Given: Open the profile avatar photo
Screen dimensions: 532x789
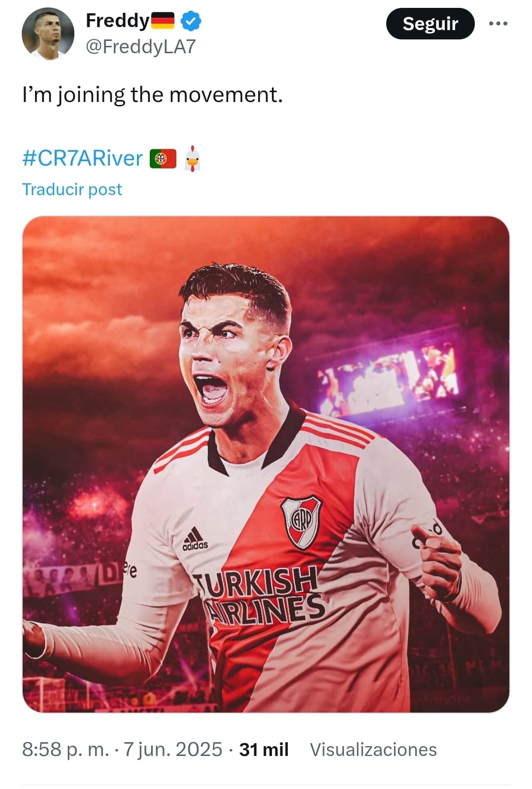Looking at the screenshot, I should pos(48,34).
